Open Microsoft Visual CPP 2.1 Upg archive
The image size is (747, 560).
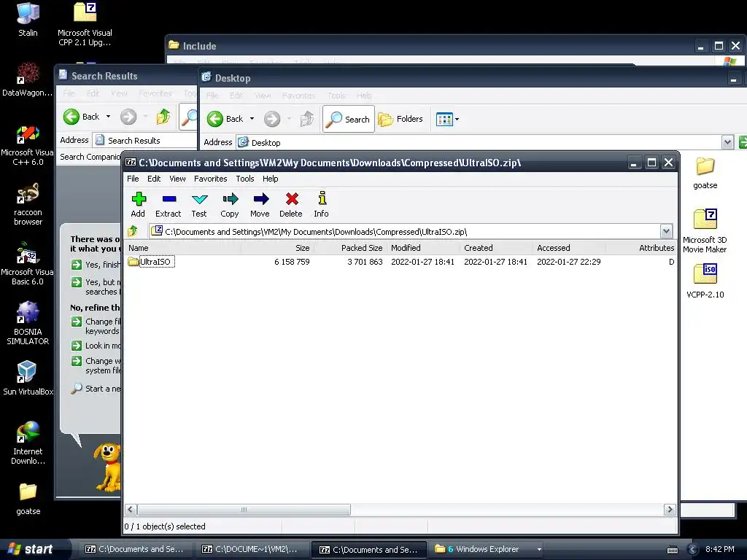click(85, 24)
